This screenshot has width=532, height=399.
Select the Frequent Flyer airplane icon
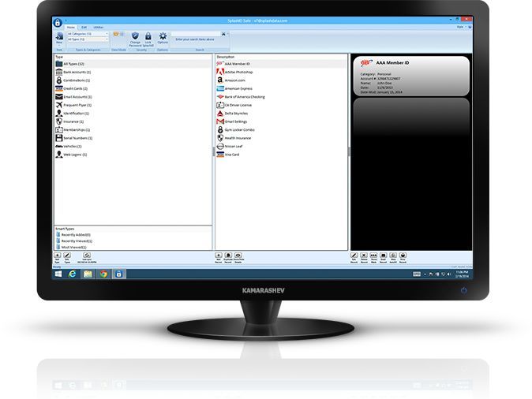click(x=59, y=105)
